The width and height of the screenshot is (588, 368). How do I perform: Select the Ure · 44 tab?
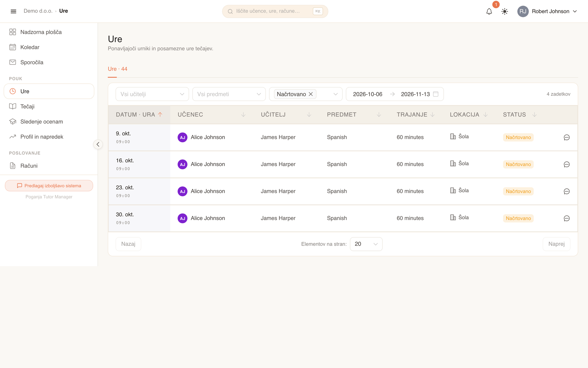point(117,69)
